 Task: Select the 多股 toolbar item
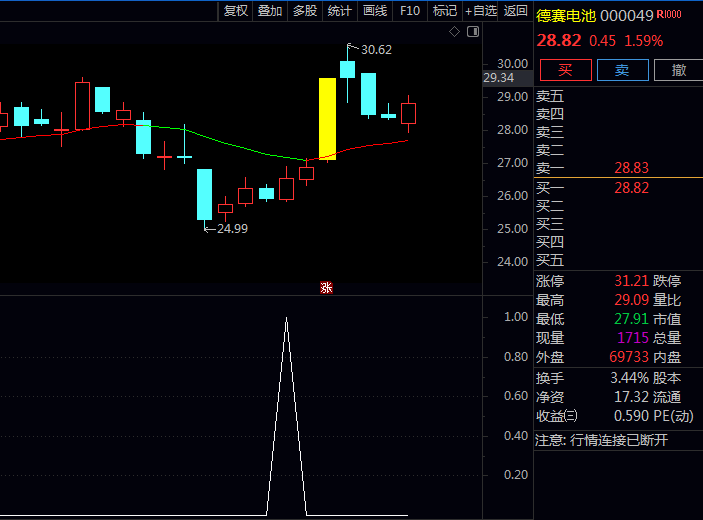click(305, 11)
